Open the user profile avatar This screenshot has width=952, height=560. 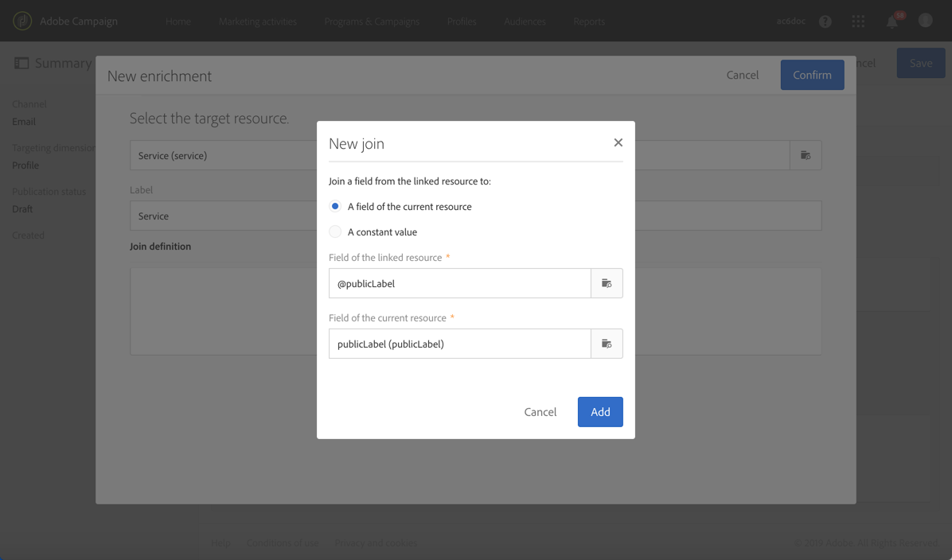925,21
